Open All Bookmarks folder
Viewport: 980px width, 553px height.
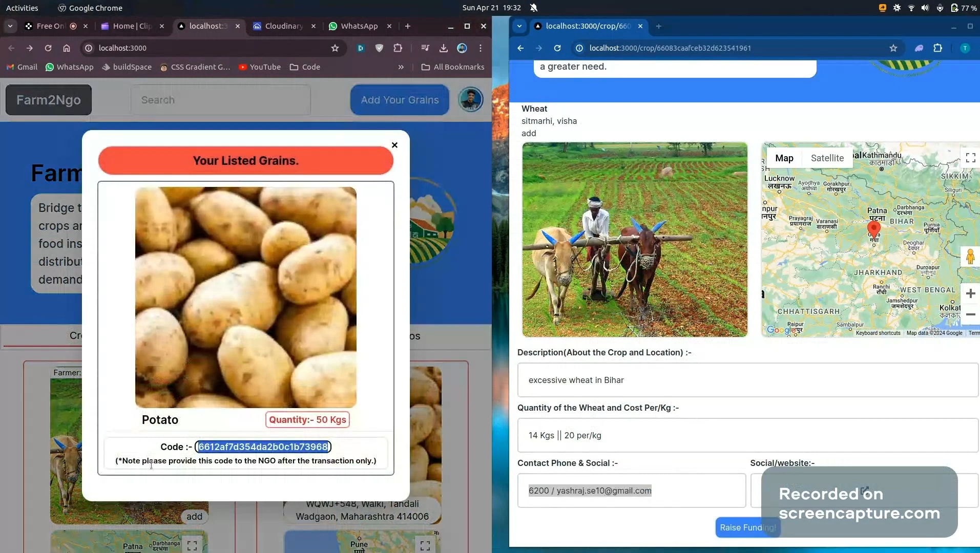pyautogui.click(x=452, y=67)
